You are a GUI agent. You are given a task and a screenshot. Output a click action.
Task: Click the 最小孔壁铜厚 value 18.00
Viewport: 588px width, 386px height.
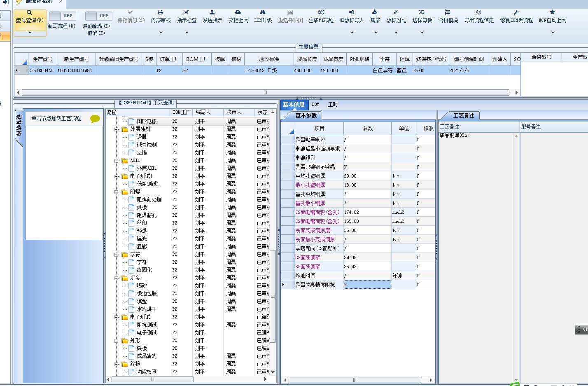(367, 185)
